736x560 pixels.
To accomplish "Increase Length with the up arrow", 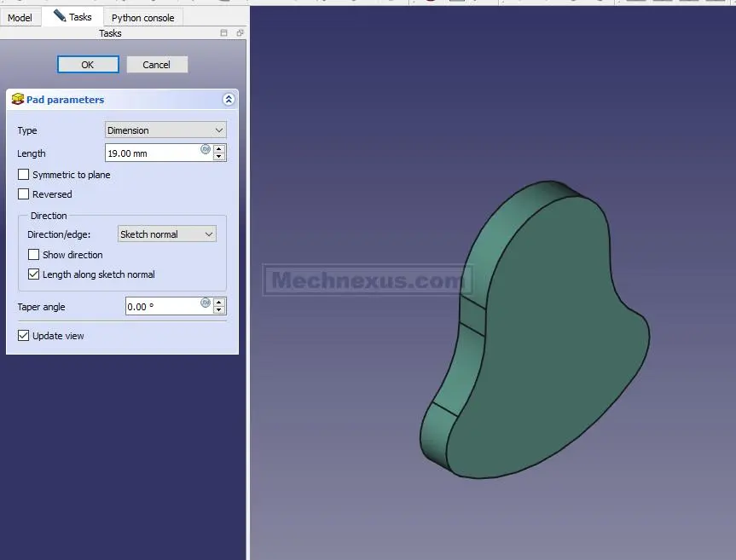I will pyautogui.click(x=219, y=148).
